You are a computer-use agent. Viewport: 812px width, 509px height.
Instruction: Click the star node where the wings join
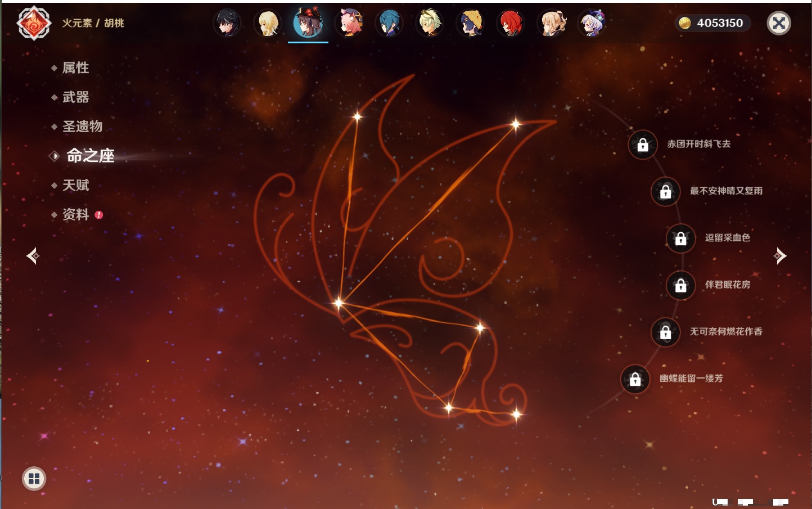click(339, 303)
